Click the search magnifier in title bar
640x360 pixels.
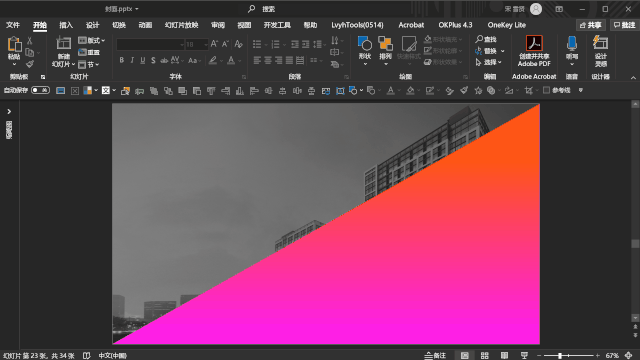point(251,9)
